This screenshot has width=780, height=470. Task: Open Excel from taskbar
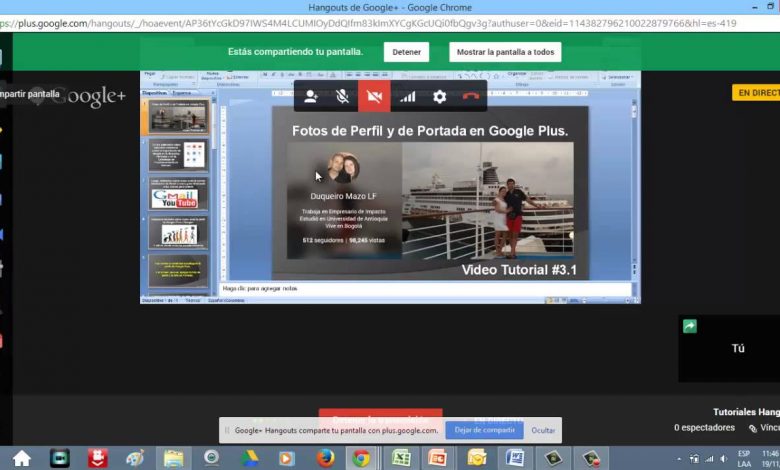tap(401, 458)
